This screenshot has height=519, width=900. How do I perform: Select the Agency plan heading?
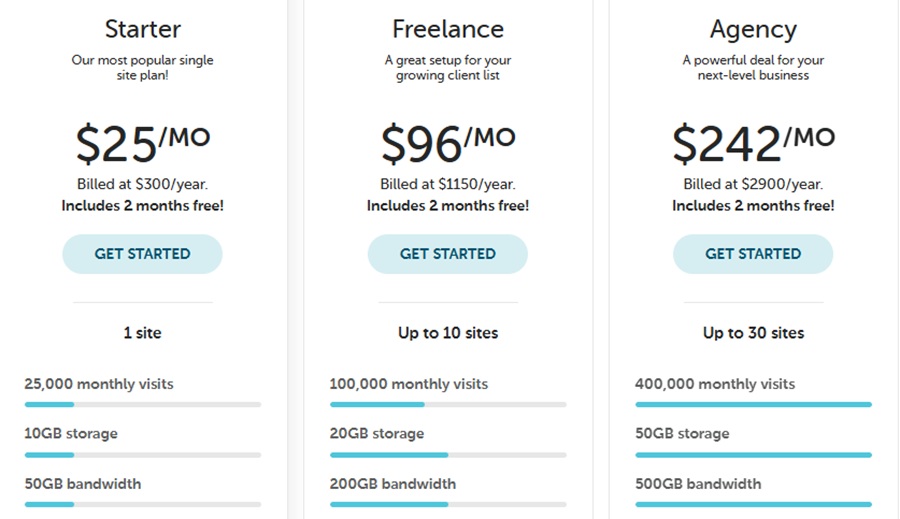(753, 29)
